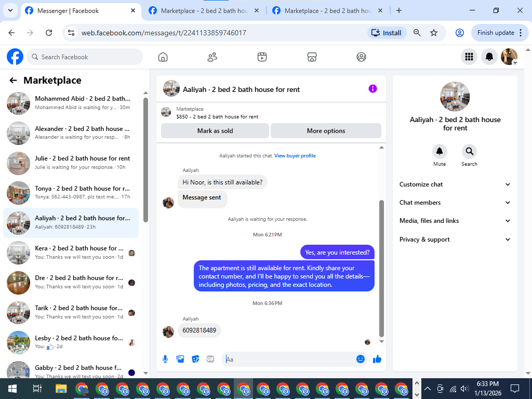Screen dimensions: 532x399
Task: Open the Chrome tab search dropdown arrow
Action: 10,10
